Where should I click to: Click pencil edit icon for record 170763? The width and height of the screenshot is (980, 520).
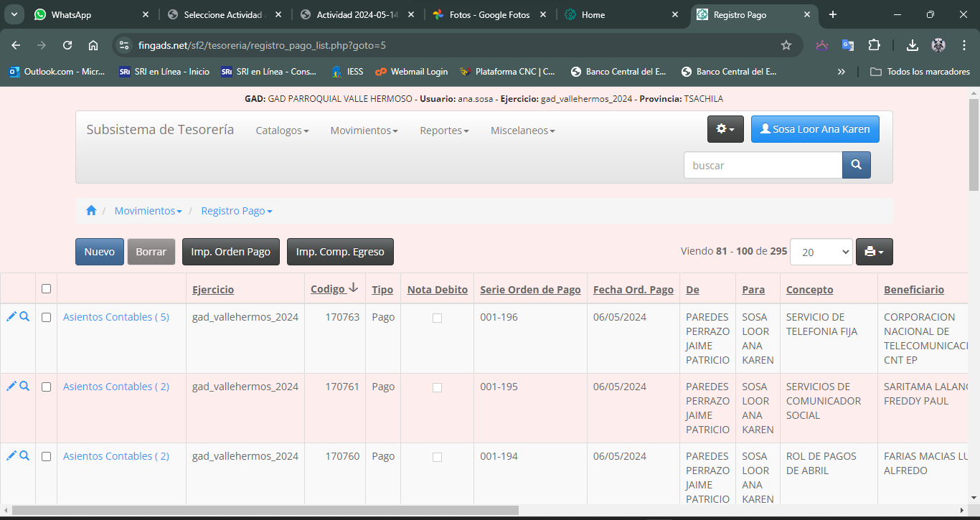(11, 316)
